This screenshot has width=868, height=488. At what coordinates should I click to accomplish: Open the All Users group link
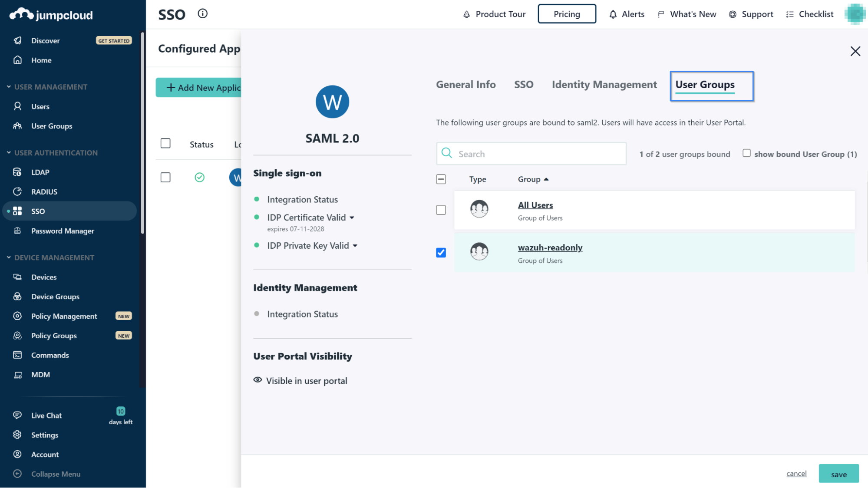[535, 205]
